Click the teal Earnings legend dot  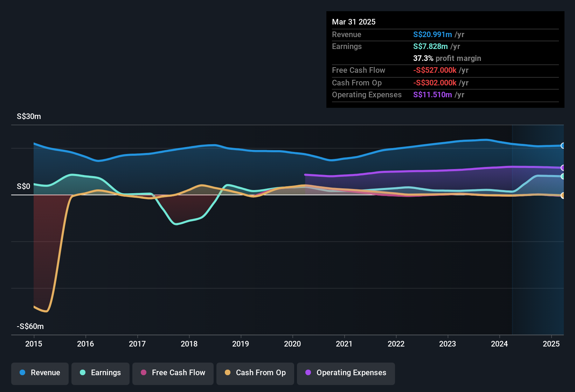click(x=83, y=373)
